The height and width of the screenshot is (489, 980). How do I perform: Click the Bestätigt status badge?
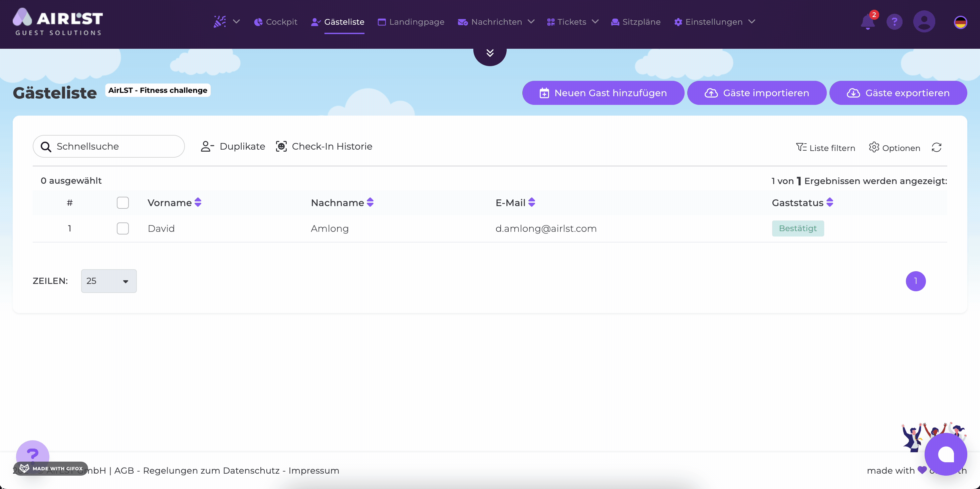[798, 228]
